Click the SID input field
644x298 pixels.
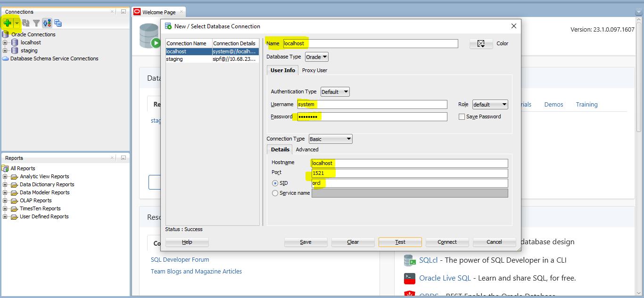pyautogui.click(x=410, y=183)
